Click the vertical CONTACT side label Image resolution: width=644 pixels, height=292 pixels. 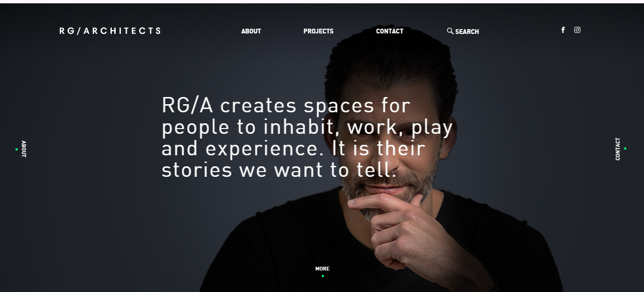(618, 149)
